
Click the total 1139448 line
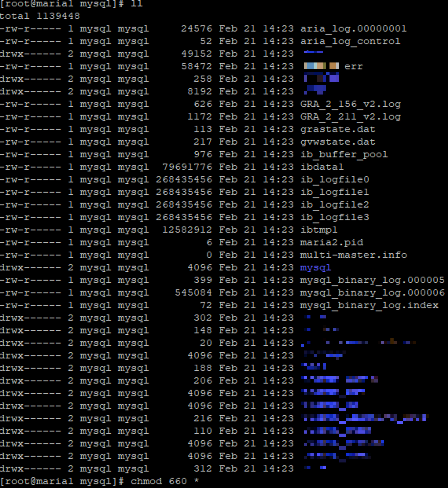39,16
